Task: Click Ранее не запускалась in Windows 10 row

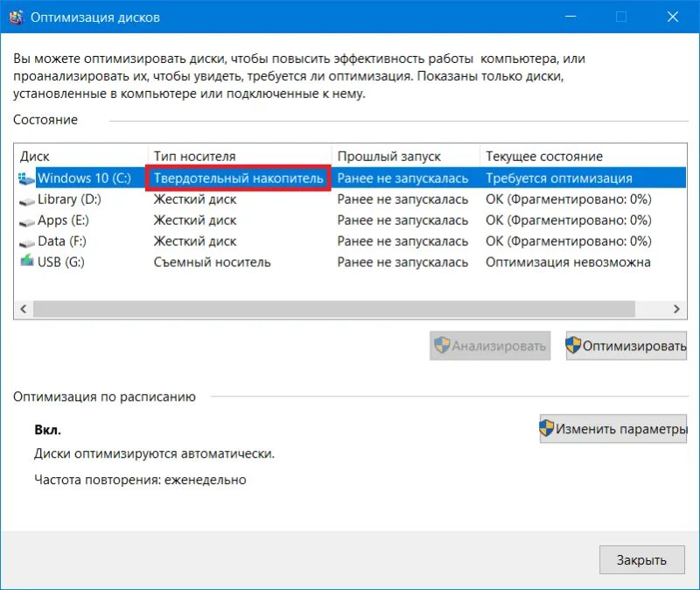Action: pos(402,179)
